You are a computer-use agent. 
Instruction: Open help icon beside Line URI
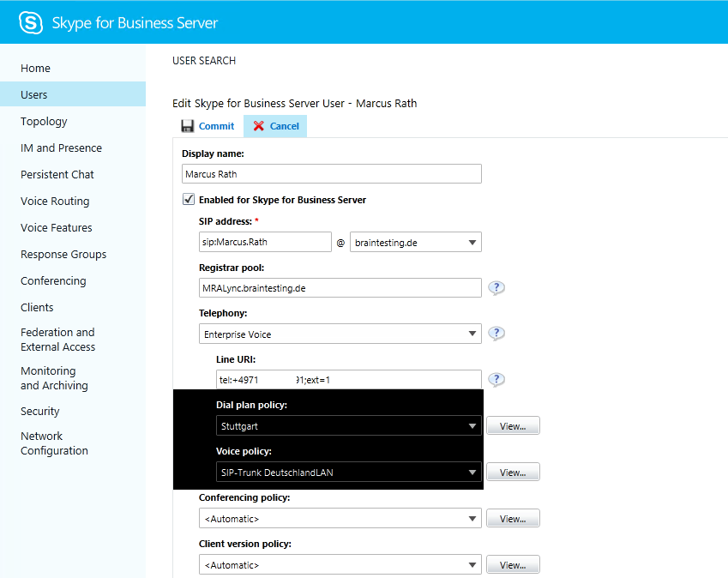(496, 379)
